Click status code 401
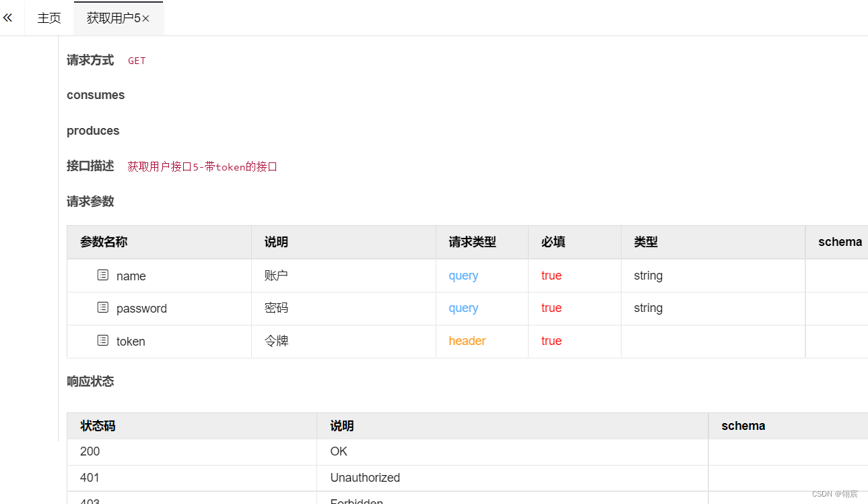Screen dimensions: 868x504 tap(90, 478)
